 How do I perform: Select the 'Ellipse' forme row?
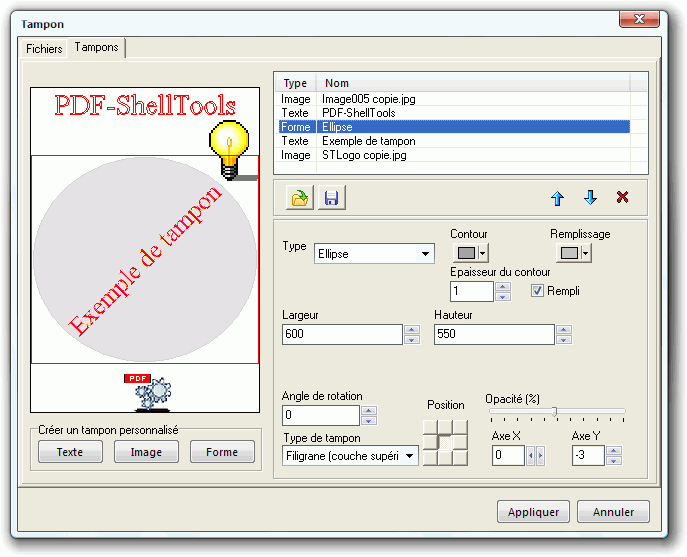[x=454, y=127]
